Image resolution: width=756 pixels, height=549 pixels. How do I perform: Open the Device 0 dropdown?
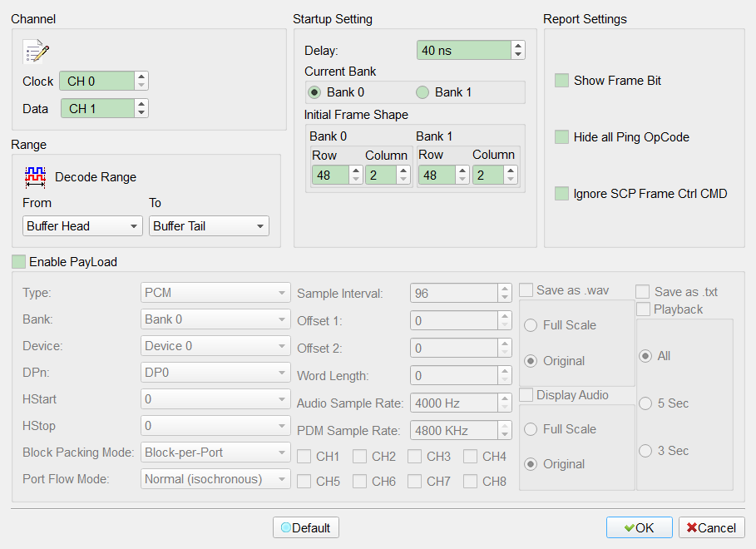(215, 346)
